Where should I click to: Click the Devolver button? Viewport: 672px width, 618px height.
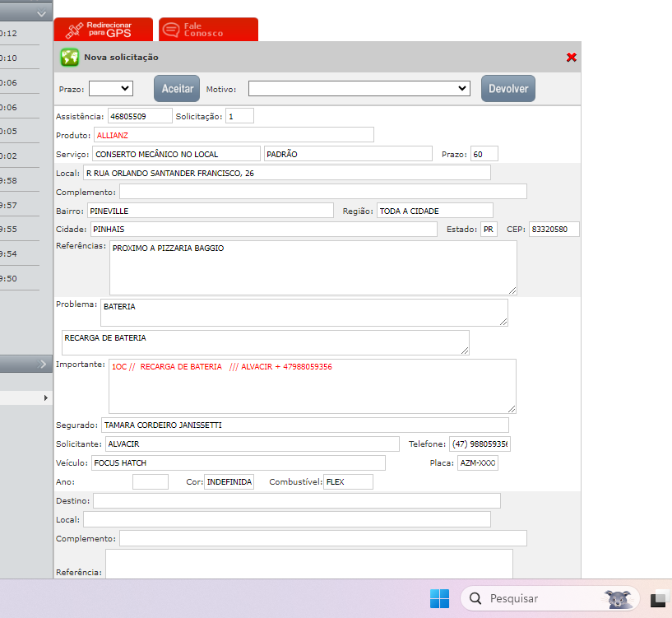click(x=508, y=88)
